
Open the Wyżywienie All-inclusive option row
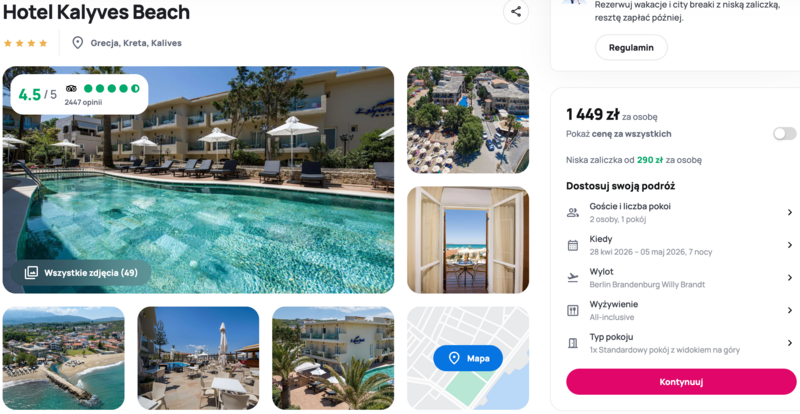click(x=681, y=310)
